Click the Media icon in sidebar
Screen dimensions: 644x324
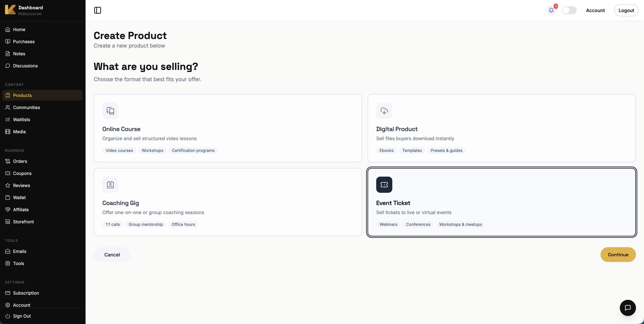8,132
